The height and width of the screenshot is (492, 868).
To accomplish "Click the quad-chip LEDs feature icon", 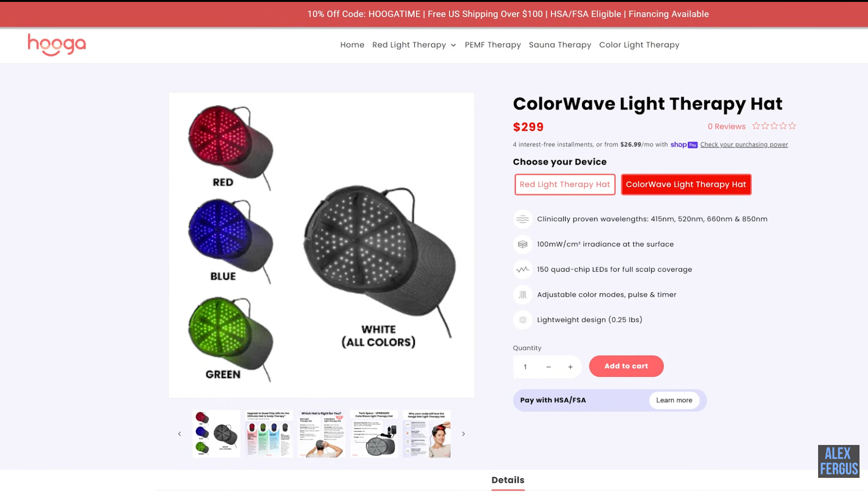I will (x=522, y=270).
